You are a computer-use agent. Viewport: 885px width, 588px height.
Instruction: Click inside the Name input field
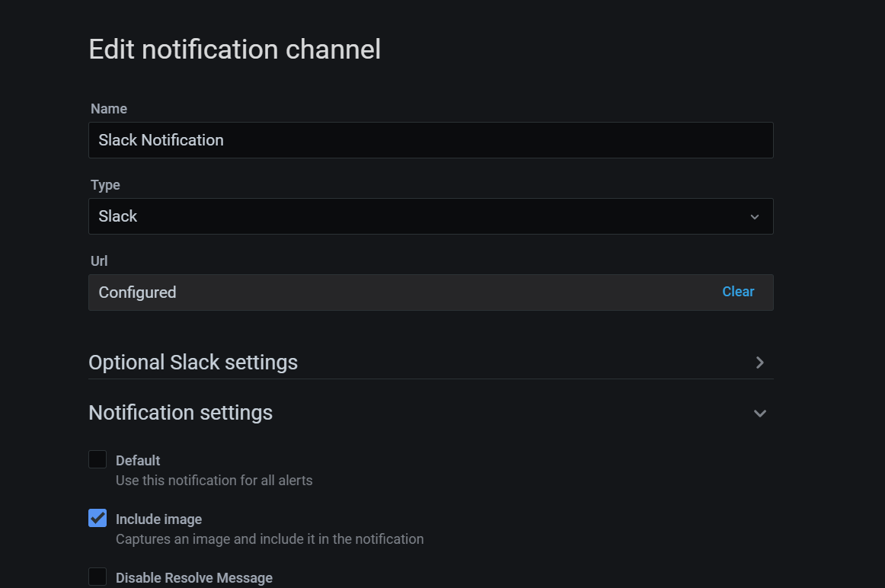pos(430,140)
